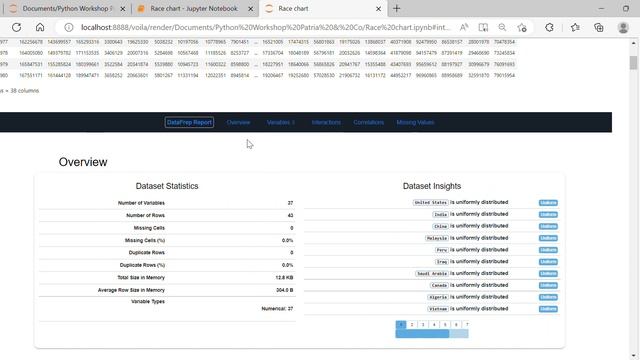Click Uniform badge for Canada
This screenshot has height=360, width=640.
(x=548, y=286)
